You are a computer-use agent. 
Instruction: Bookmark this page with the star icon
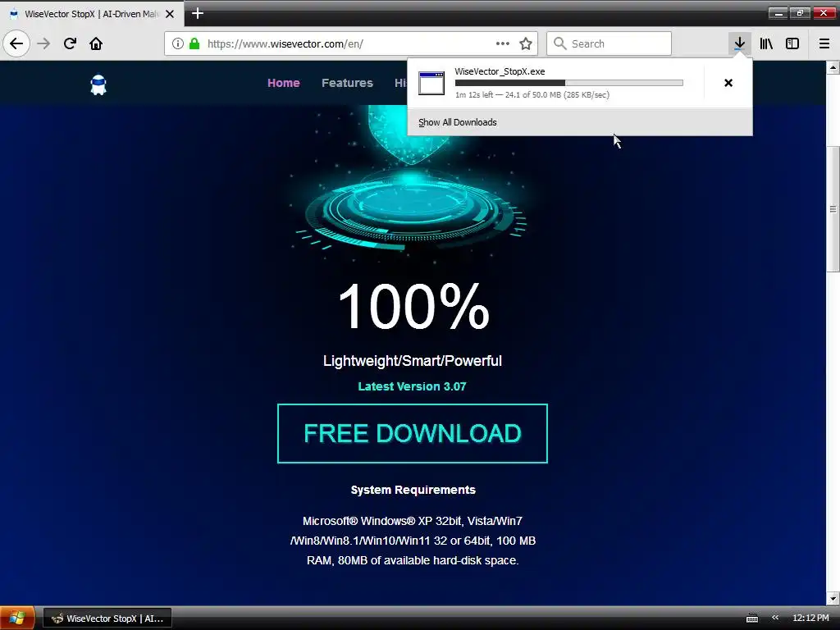coord(526,43)
